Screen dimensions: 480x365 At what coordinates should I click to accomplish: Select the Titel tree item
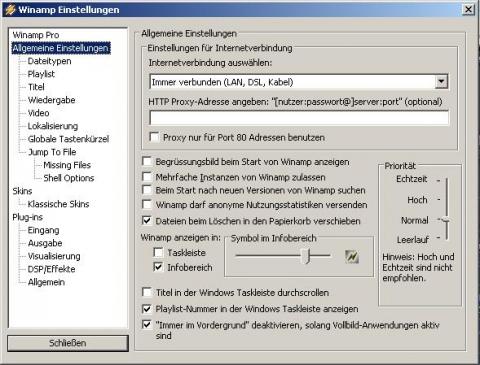(36, 87)
